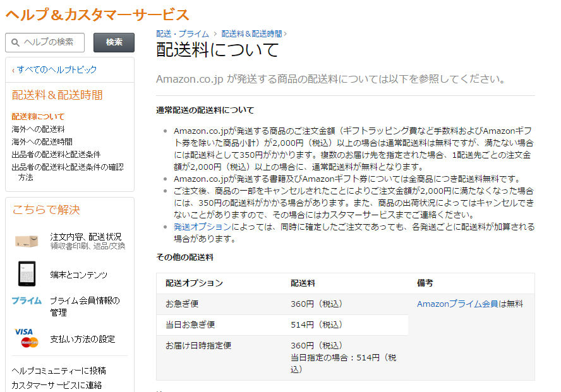Viewport: 561px width, 392px height.
Task: Select 海外への配送時間 in the sidebar menu
Action: [42, 142]
